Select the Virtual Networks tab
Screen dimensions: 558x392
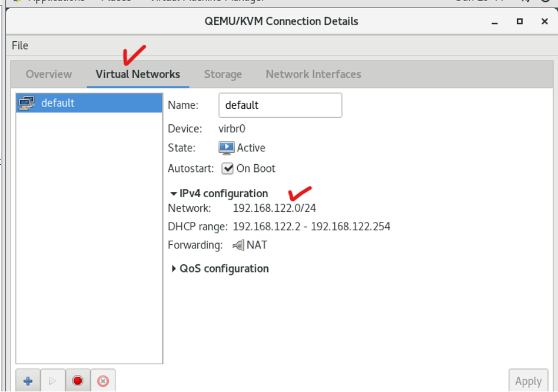point(138,74)
